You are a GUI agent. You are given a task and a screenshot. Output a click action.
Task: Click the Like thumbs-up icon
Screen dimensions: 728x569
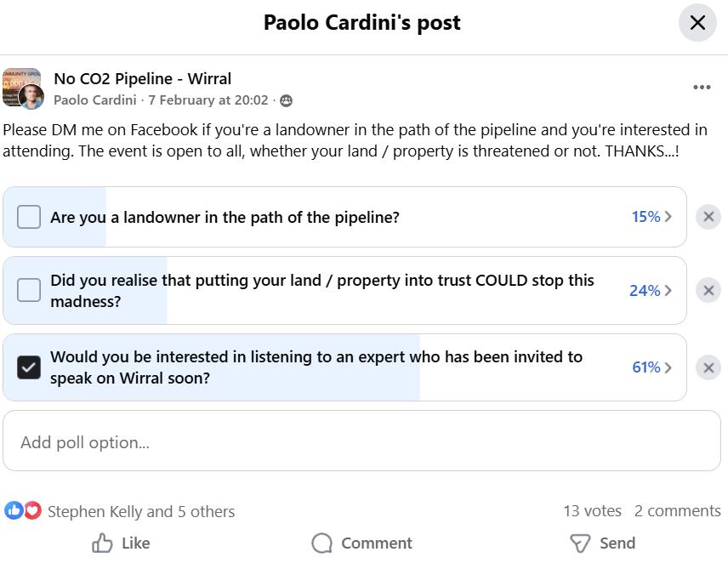[103, 543]
